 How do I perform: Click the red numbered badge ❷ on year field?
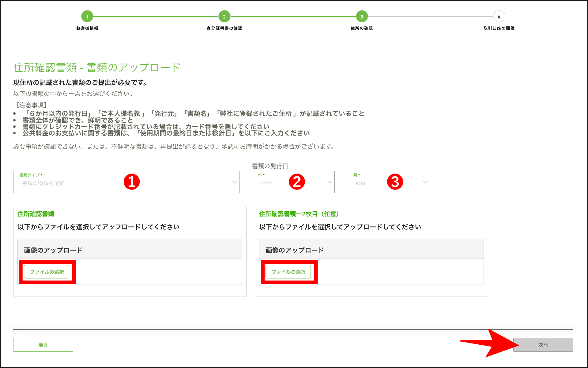pyautogui.click(x=296, y=182)
